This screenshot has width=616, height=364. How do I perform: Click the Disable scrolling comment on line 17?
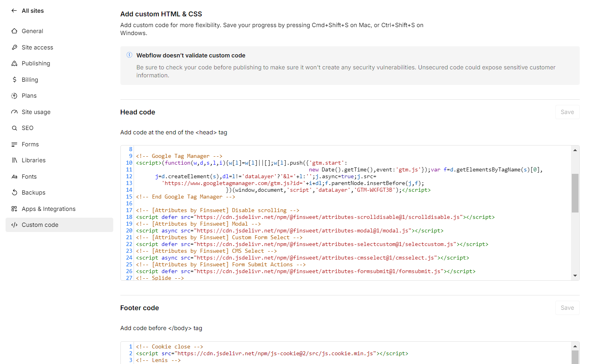tap(217, 211)
